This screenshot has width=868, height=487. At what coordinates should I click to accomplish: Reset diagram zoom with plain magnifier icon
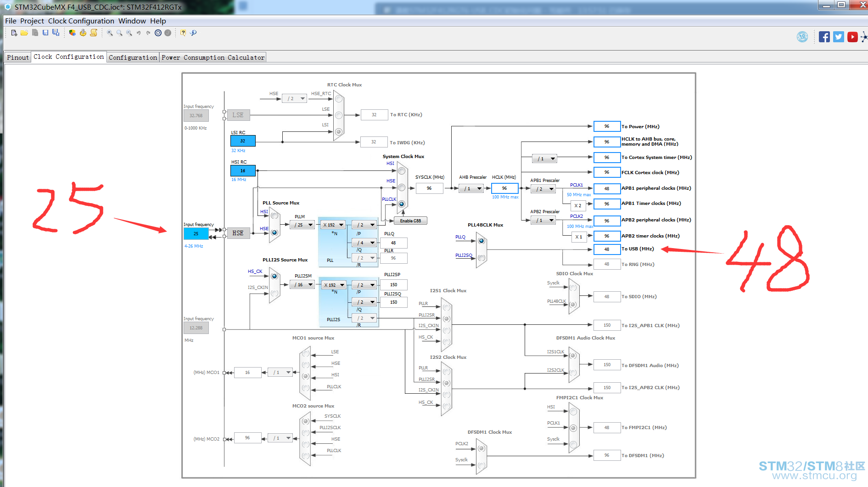119,33
